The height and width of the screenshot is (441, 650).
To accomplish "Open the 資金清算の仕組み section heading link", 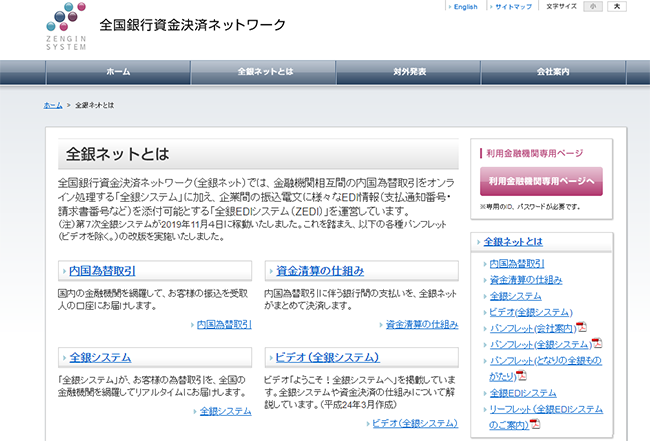I will (320, 271).
